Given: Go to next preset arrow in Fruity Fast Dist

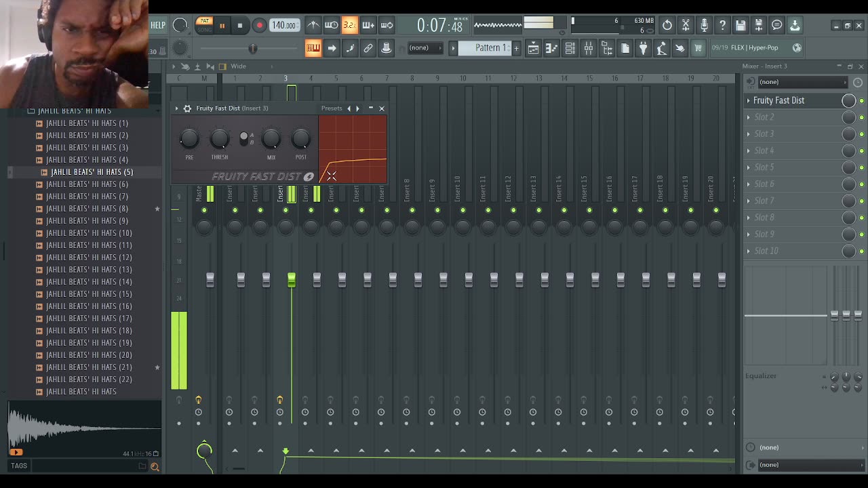Looking at the screenshot, I should pos(358,108).
